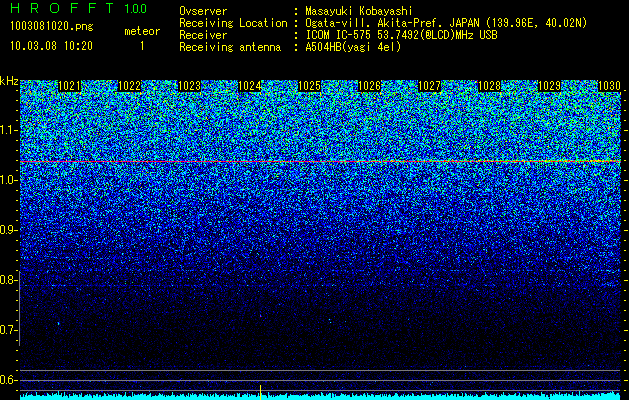Click the Receiving antenna field label
The height and width of the screenshot is (400, 629).
(x=230, y=47)
